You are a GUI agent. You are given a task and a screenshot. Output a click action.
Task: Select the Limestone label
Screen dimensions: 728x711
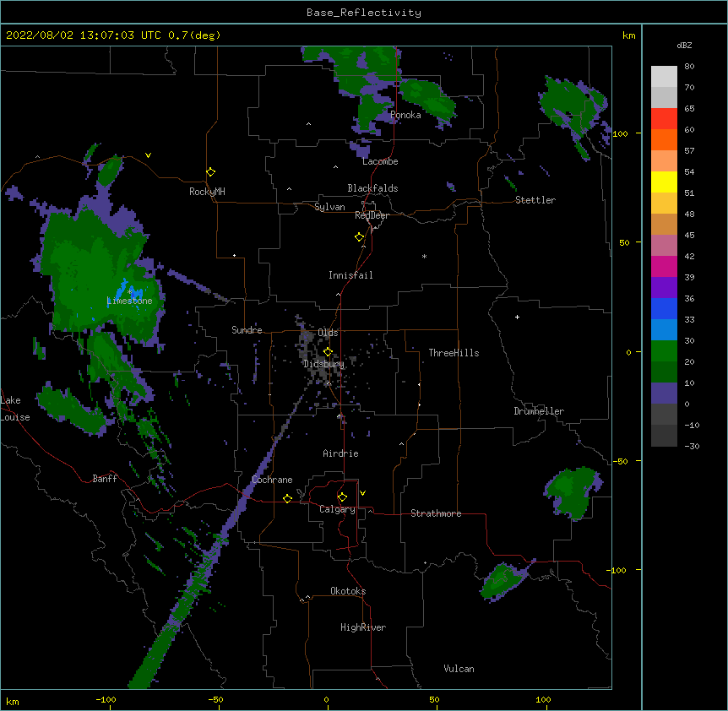(x=129, y=301)
